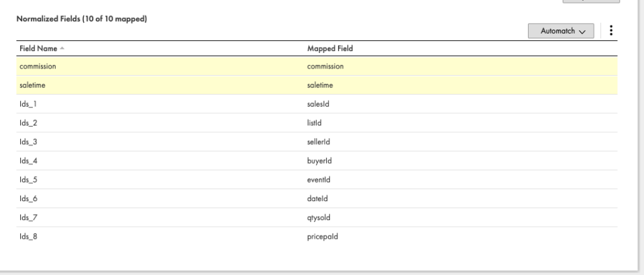644x275 pixels.
Task: Select the saletime field row
Action: [317, 85]
